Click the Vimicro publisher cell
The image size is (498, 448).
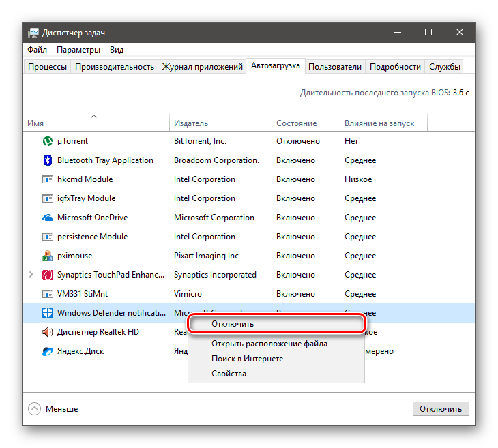click(188, 294)
